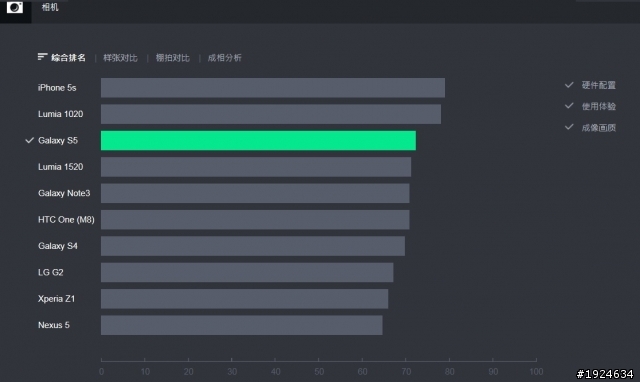Image resolution: width=640 pixels, height=382 pixels.
Task: Click the Nexus 5 score bar
Action: point(242,325)
